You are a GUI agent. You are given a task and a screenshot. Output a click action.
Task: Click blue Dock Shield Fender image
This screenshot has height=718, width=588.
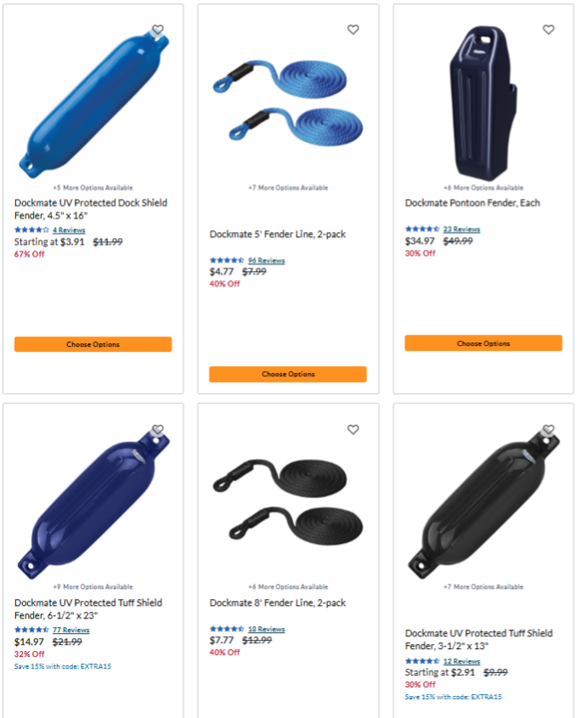point(93,103)
